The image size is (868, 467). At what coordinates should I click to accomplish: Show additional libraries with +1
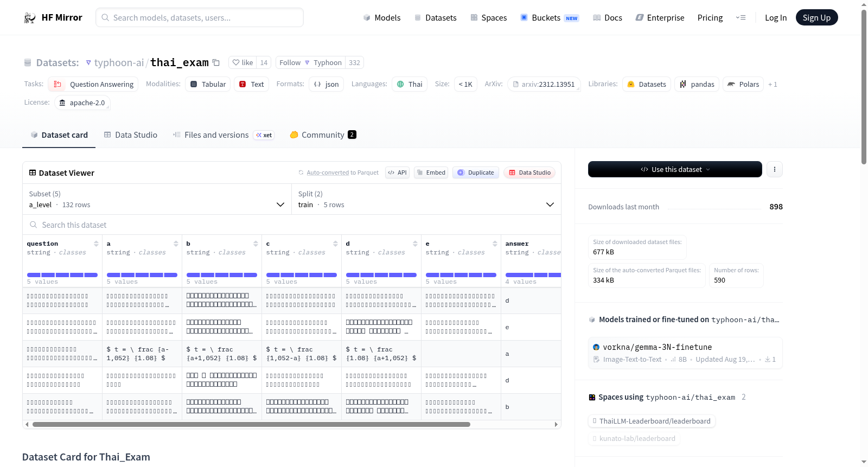point(773,84)
